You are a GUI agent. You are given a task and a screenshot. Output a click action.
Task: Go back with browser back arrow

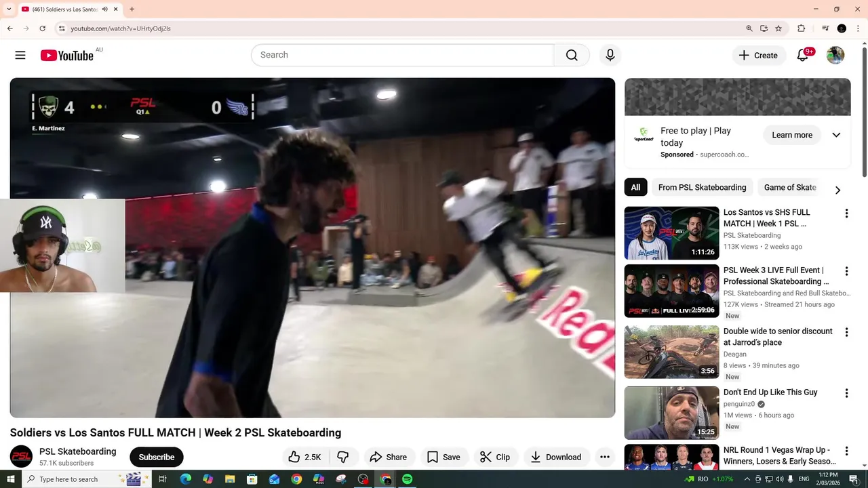tap(9, 28)
